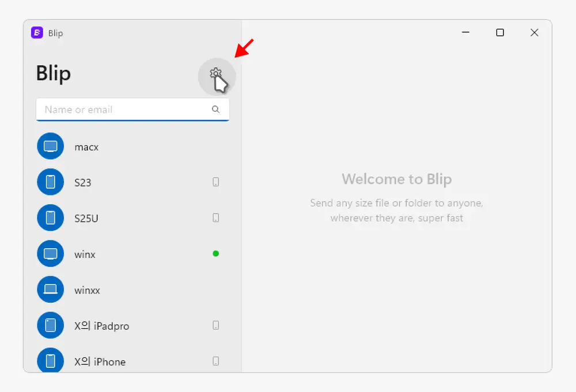Viewport: 576px width, 392px height.
Task: Maximize the Blip window
Action: (500, 33)
